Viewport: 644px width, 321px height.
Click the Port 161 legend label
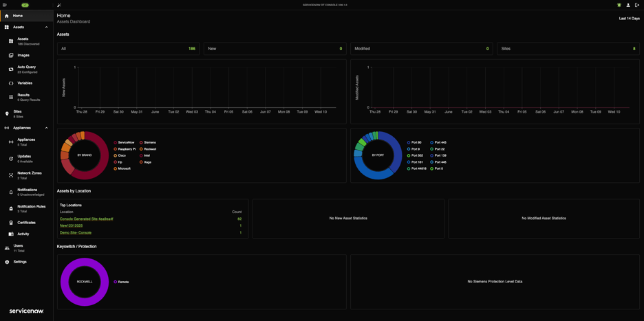416,162
